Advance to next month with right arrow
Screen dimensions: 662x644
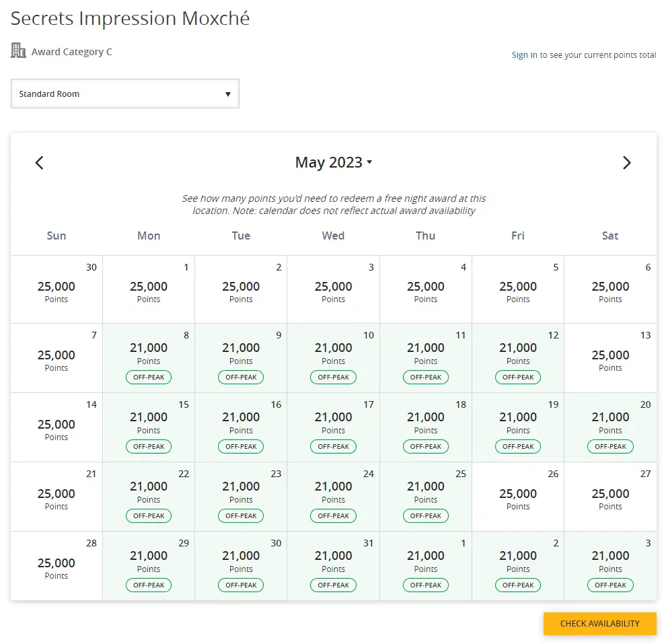point(626,163)
